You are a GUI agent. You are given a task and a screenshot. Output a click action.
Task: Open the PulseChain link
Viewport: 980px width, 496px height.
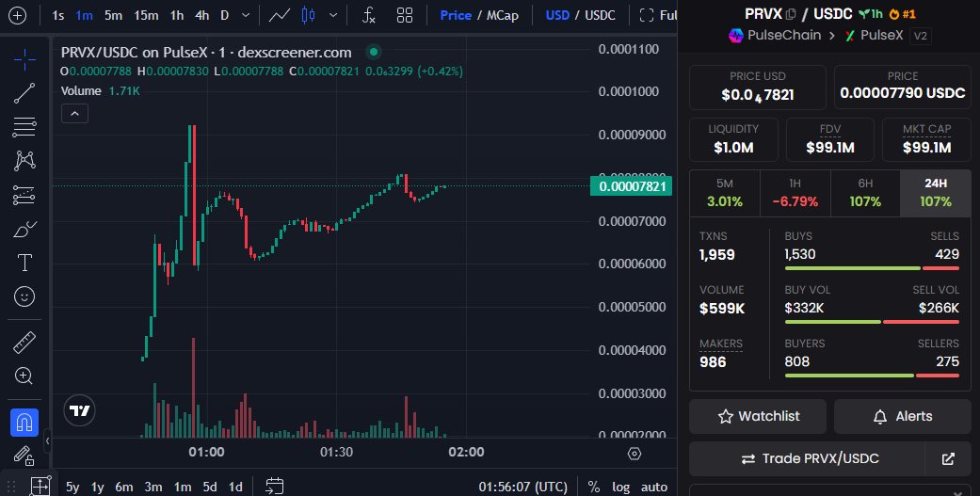(775, 36)
